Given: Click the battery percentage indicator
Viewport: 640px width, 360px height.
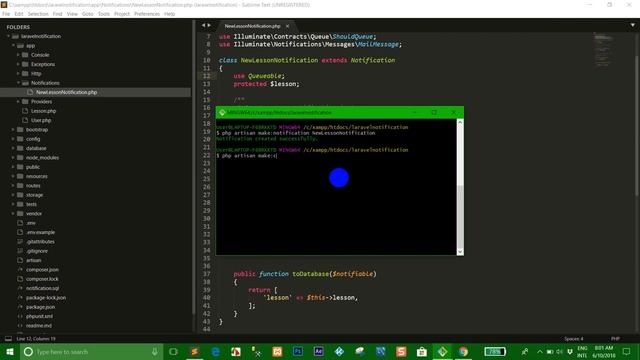Looking at the screenshot, I should click(x=495, y=351).
